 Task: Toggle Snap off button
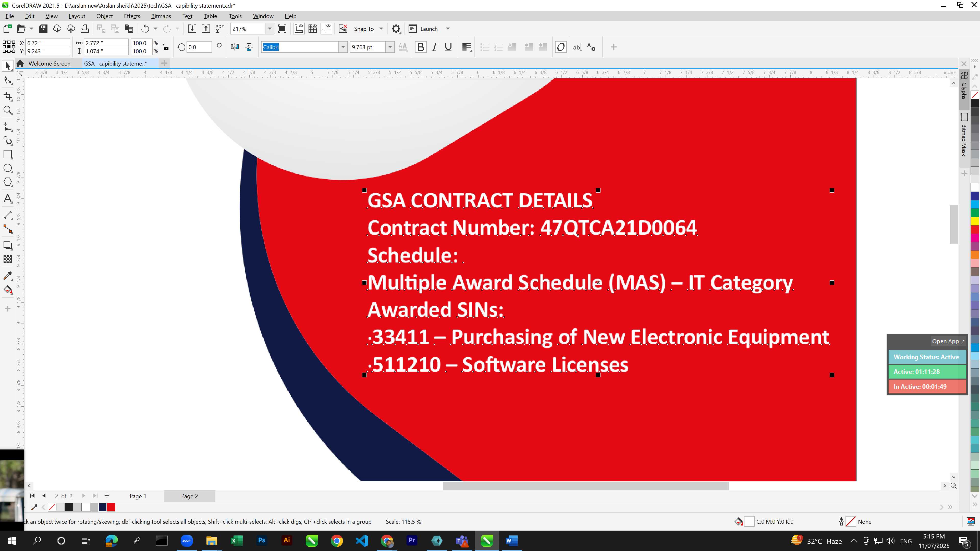343,29
